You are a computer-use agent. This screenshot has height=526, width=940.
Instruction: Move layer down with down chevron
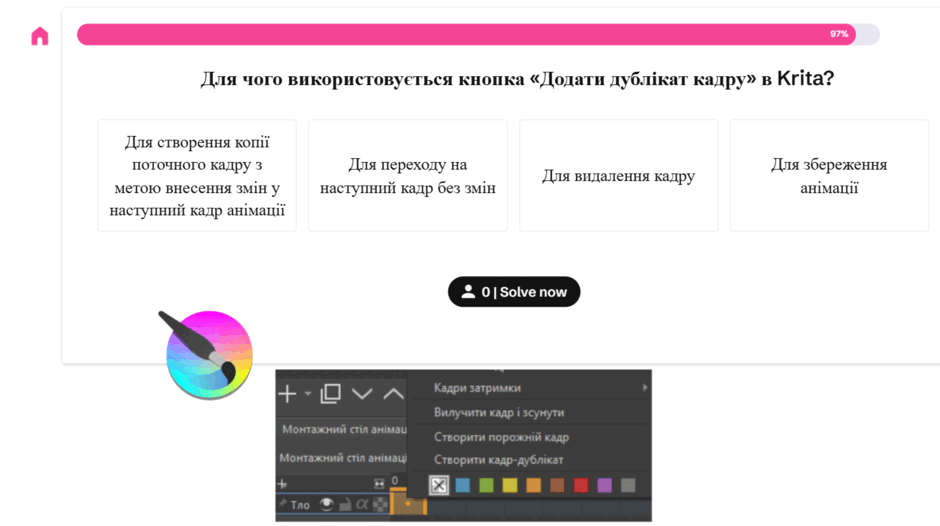362,394
